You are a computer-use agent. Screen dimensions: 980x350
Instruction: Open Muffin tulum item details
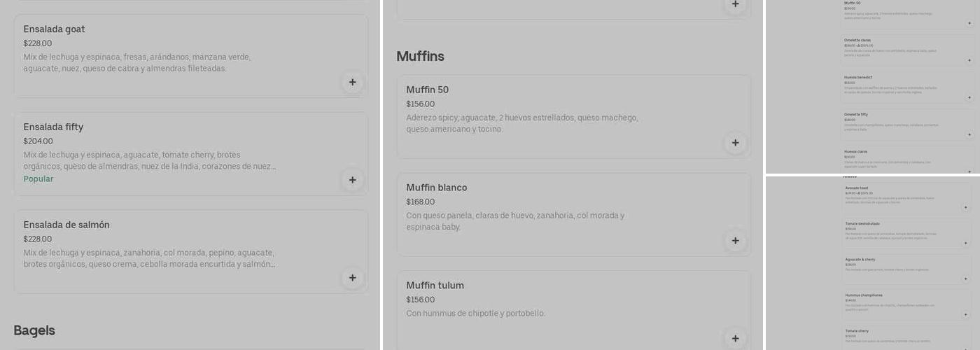point(435,286)
